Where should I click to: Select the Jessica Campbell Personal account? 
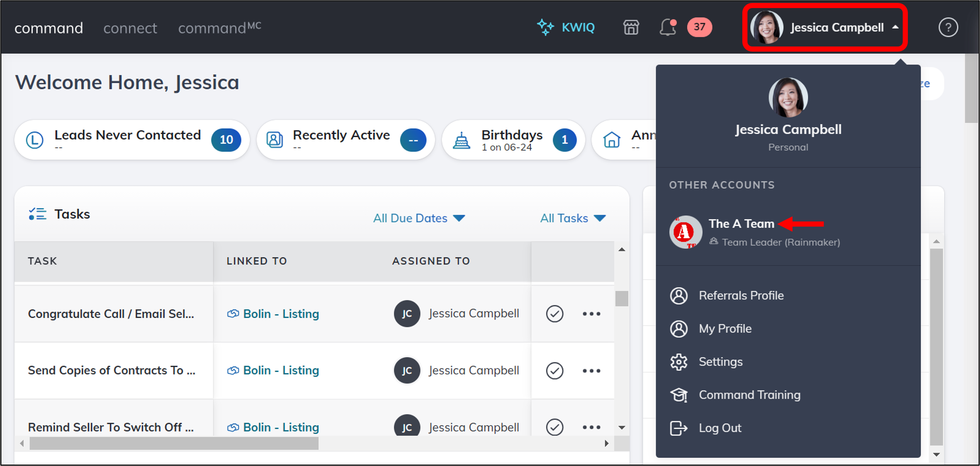pyautogui.click(x=788, y=115)
